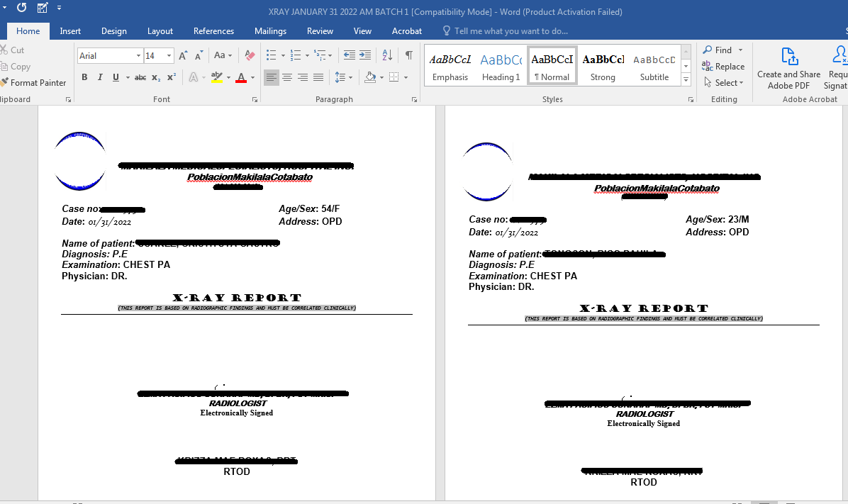Apply the Heading 1 style
848x504 pixels.
click(501, 66)
